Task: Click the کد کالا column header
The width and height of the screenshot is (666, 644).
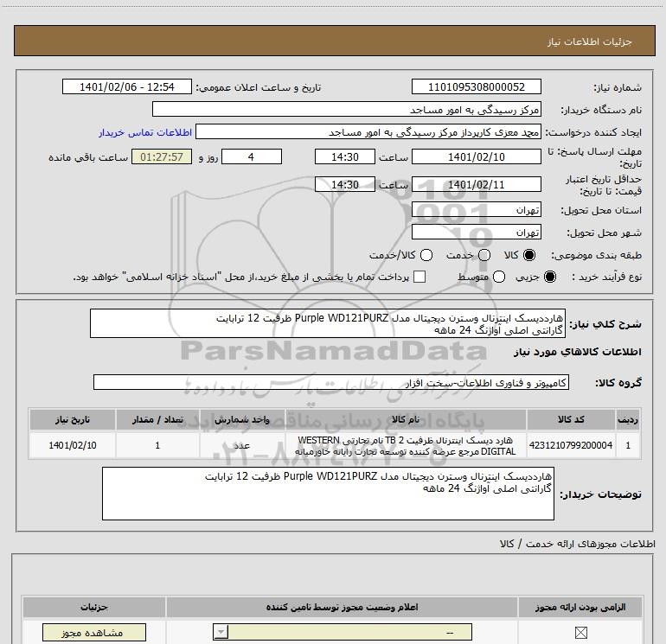Action: (571, 419)
